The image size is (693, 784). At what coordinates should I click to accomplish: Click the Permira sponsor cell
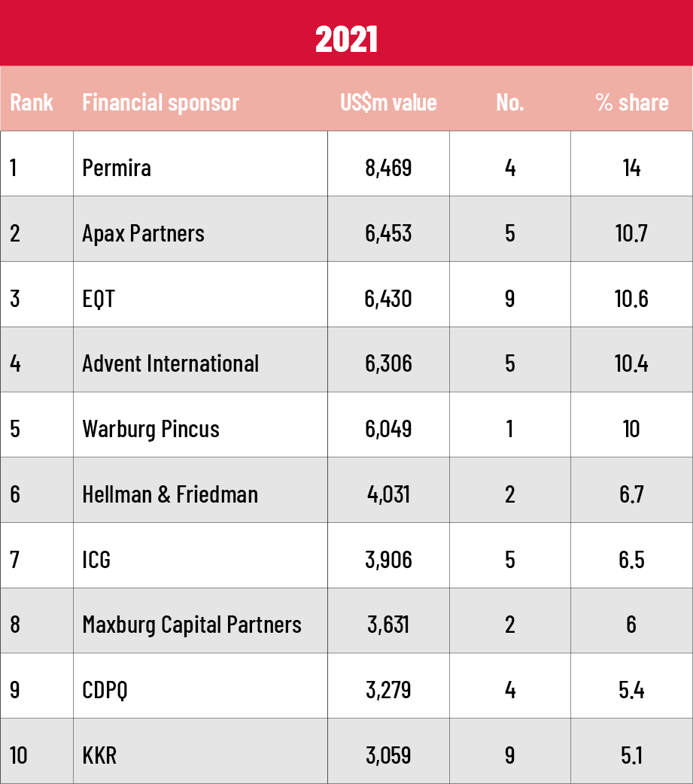click(117, 167)
